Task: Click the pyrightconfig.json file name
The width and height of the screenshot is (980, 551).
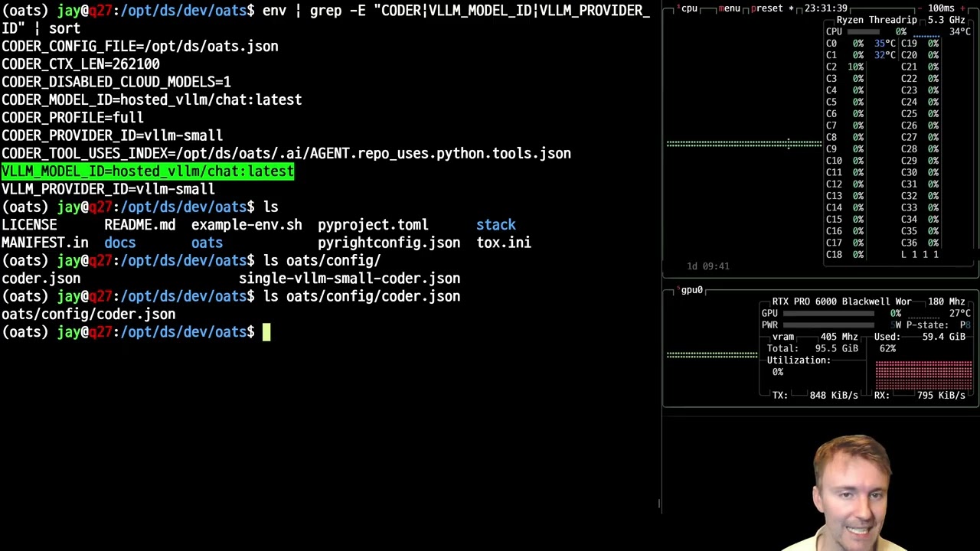Action: (x=389, y=243)
